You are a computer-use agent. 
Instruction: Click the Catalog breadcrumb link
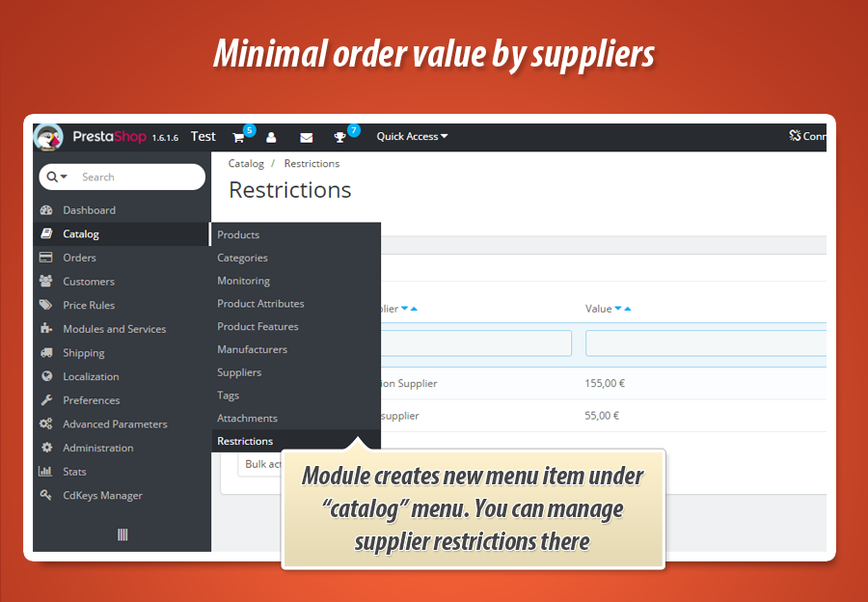(x=246, y=164)
